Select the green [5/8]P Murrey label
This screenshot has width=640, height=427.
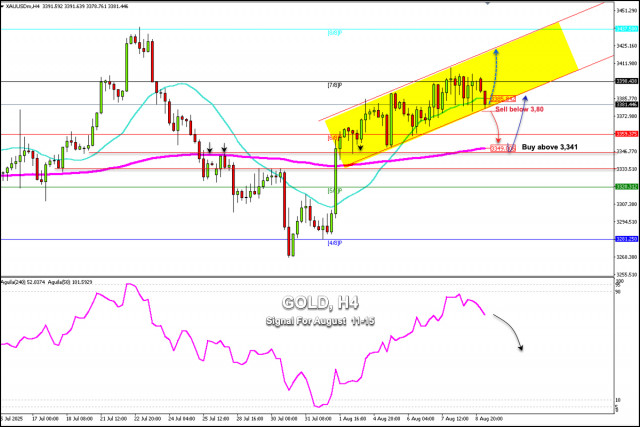[334, 191]
